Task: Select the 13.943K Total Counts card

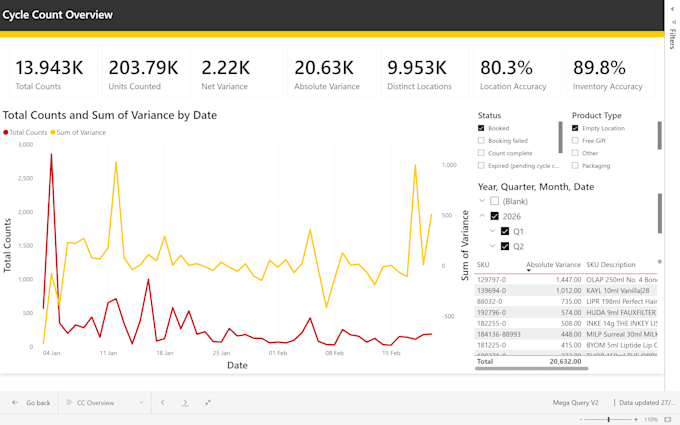Action: coord(53,72)
